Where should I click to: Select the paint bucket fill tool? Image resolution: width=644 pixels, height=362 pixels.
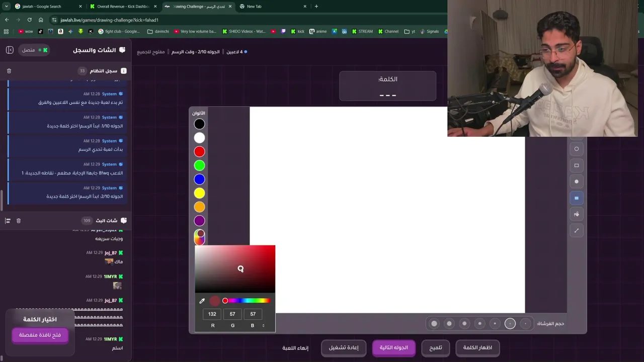pos(577,214)
